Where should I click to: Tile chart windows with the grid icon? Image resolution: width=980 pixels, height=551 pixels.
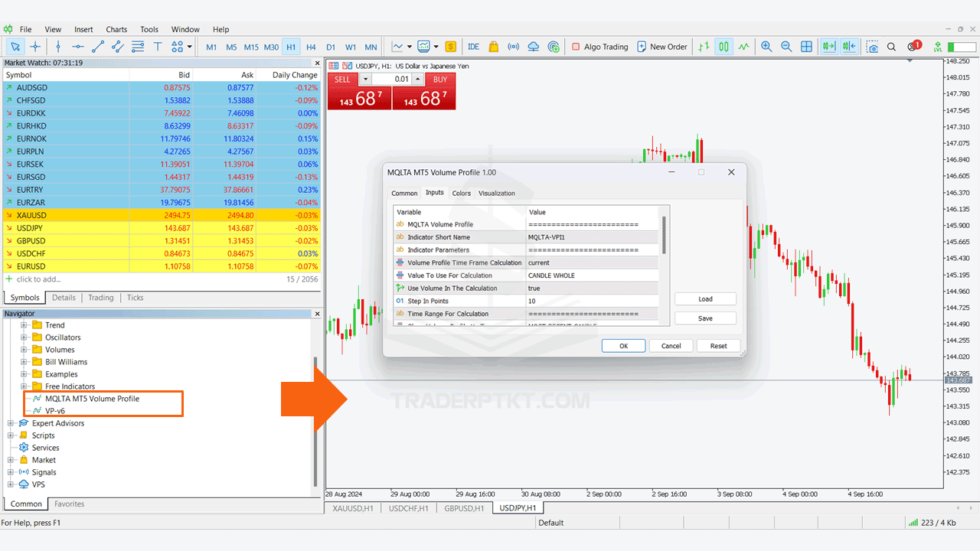[x=806, y=47]
